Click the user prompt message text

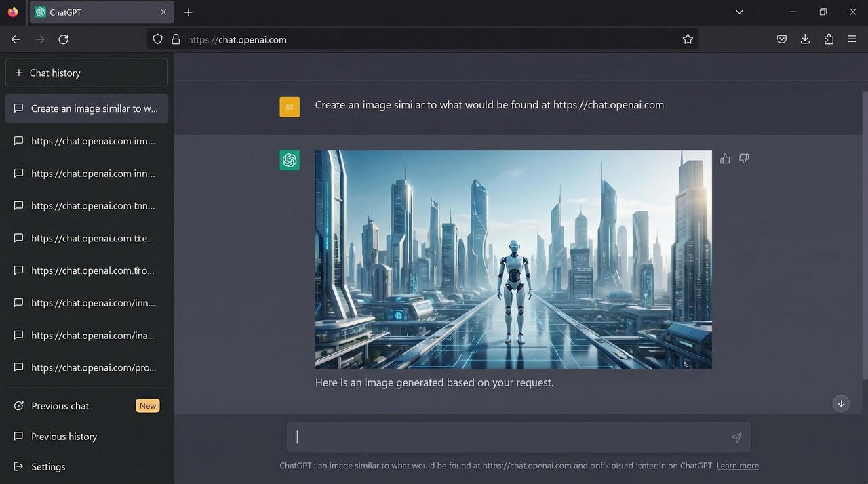(490, 105)
